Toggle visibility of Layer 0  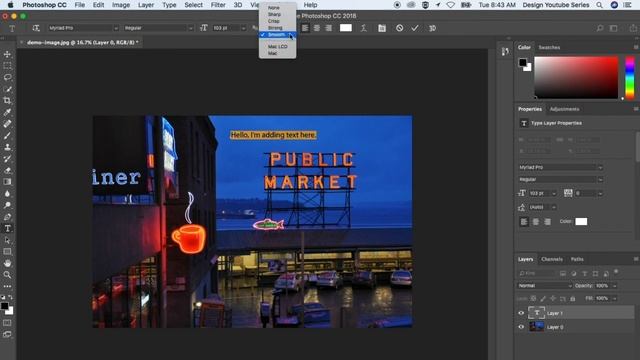tap(521, 327)
